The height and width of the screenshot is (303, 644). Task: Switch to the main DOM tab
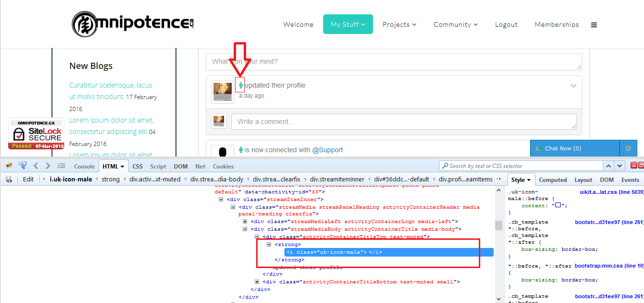click(181, 167)
